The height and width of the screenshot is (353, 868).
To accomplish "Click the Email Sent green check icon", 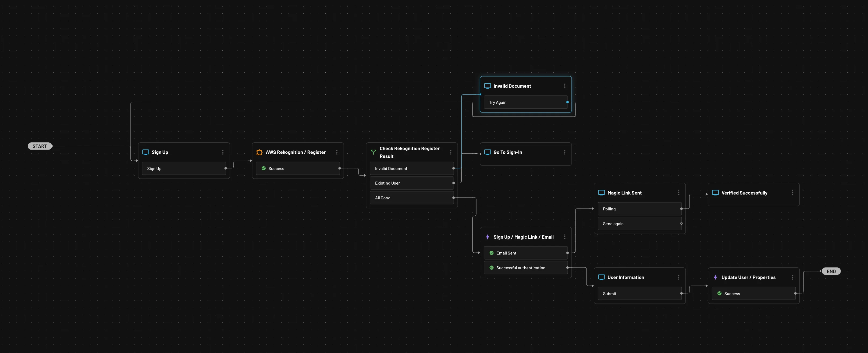I will 491,253.
